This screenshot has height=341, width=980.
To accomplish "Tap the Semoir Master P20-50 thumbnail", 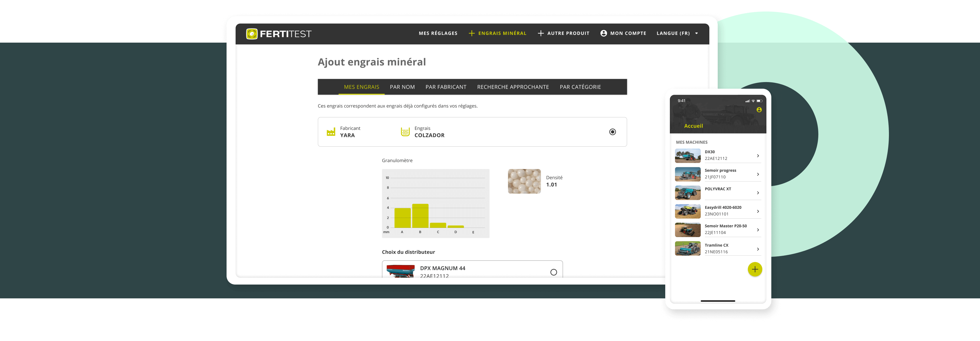I will (687, 230).
